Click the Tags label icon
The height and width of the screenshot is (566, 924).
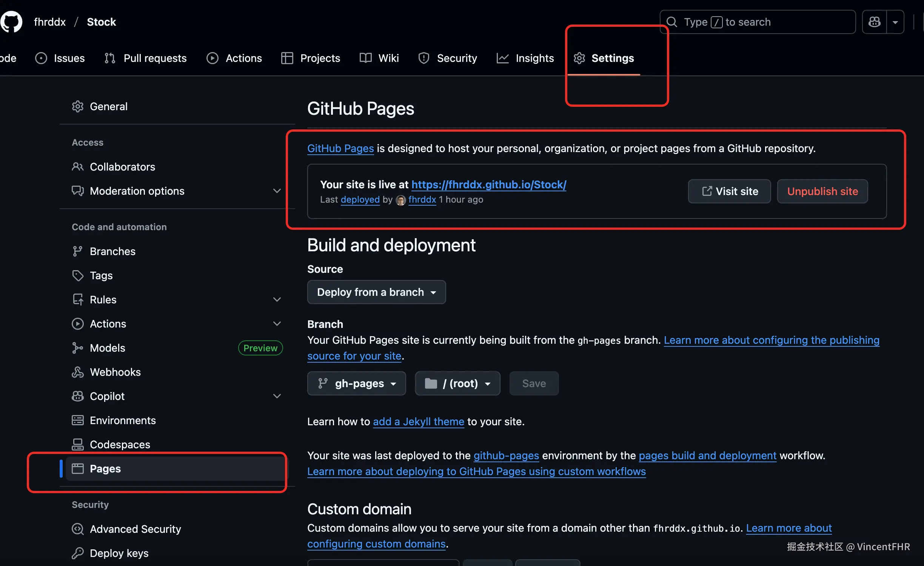point(78,275)
